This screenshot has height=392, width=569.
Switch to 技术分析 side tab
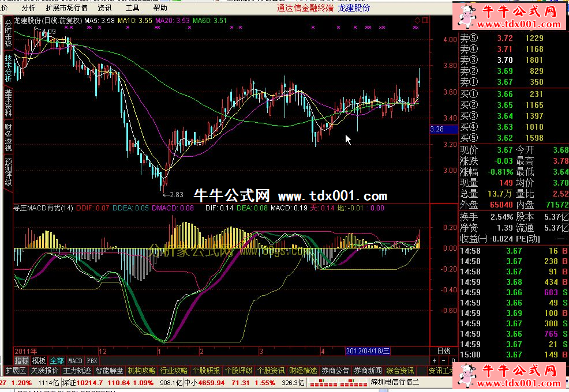(8, 68)
